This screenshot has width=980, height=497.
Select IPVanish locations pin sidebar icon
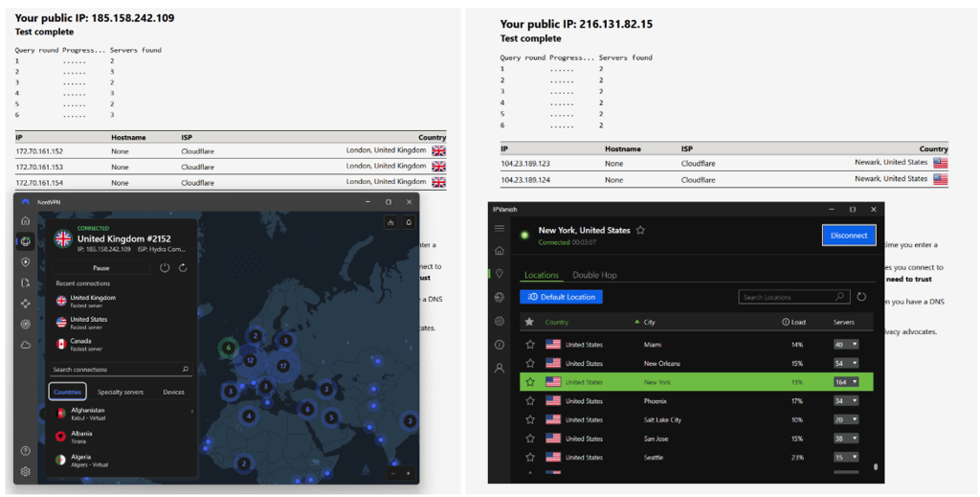coord(499,274)
